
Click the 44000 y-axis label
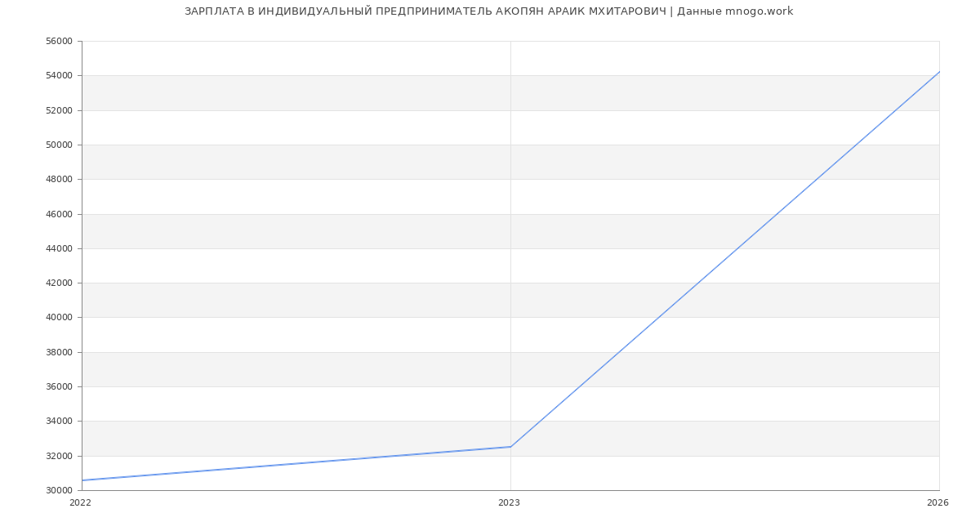click(60, 248)
